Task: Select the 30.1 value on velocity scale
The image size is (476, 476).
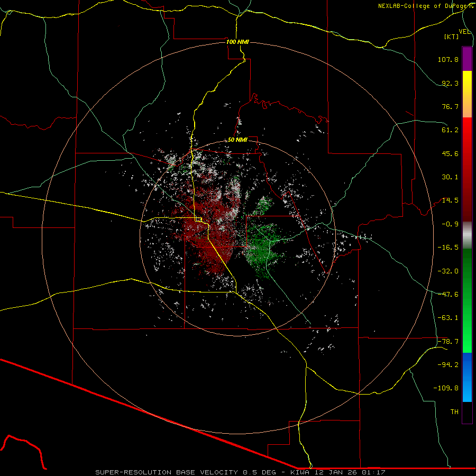Action: click(450, 177)
